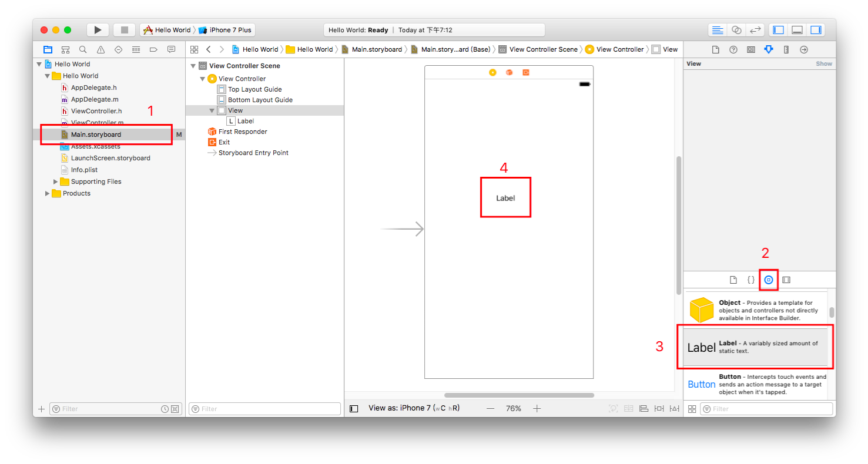This screenshot has width=868, height=464.
Task: Show the Attributes inspector
Action: (x=769, y=49)
